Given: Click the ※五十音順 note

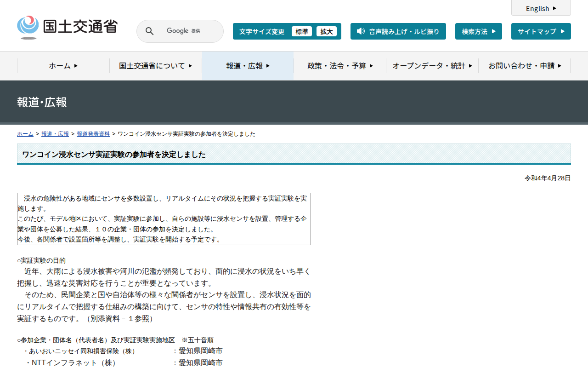Looking at the screenshot, I should 198,340.
